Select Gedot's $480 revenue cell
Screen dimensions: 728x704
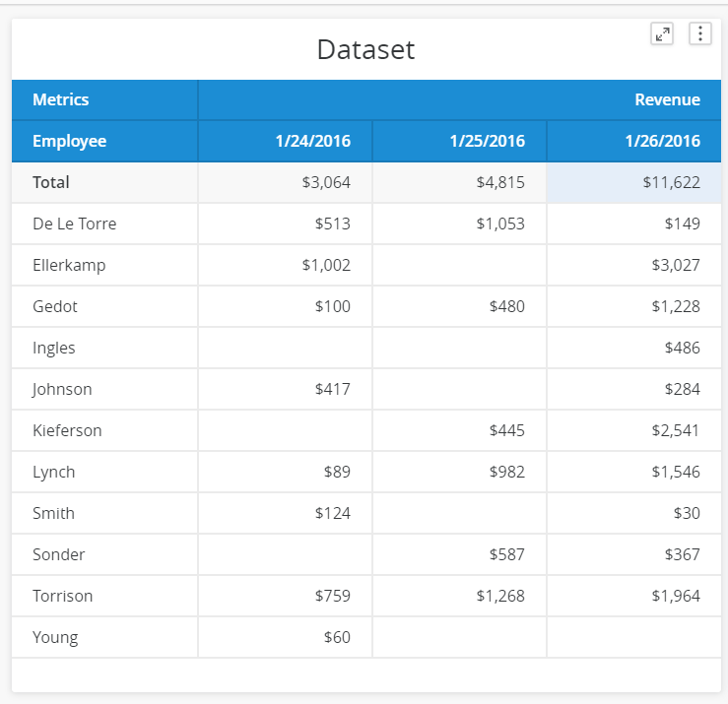tap(460, 307)
